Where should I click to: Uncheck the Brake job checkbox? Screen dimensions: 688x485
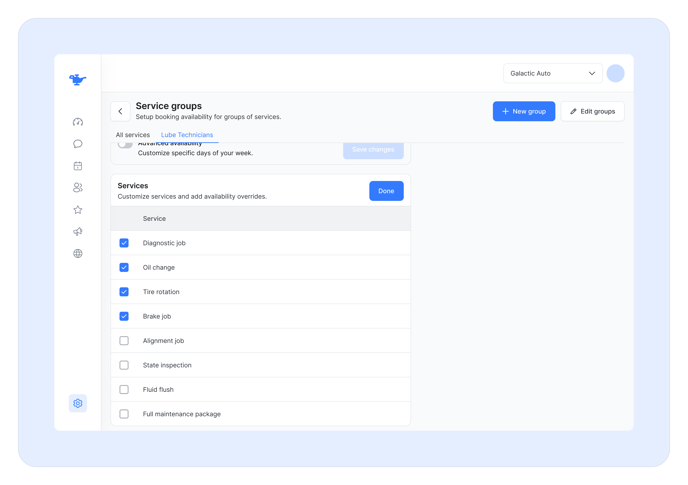(x=124, y=316)
